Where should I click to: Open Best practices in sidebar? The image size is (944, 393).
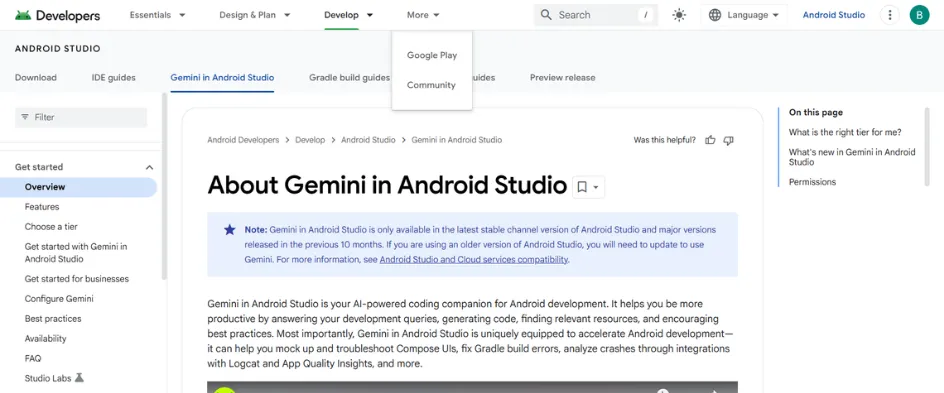(53, 318)
